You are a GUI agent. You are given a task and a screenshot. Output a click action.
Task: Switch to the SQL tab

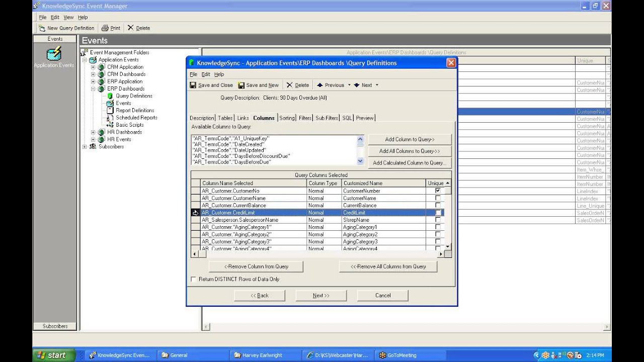[347, 118]
